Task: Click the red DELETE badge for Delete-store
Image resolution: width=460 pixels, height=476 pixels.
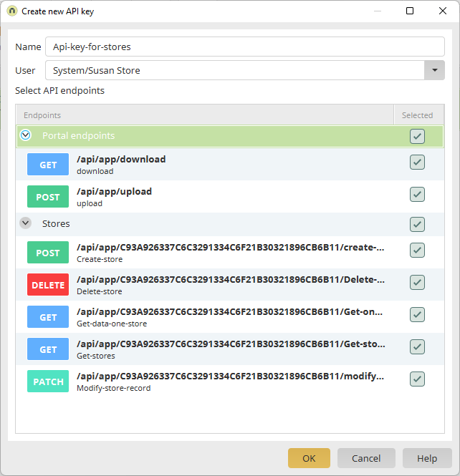Action: (x=48, y=285)
